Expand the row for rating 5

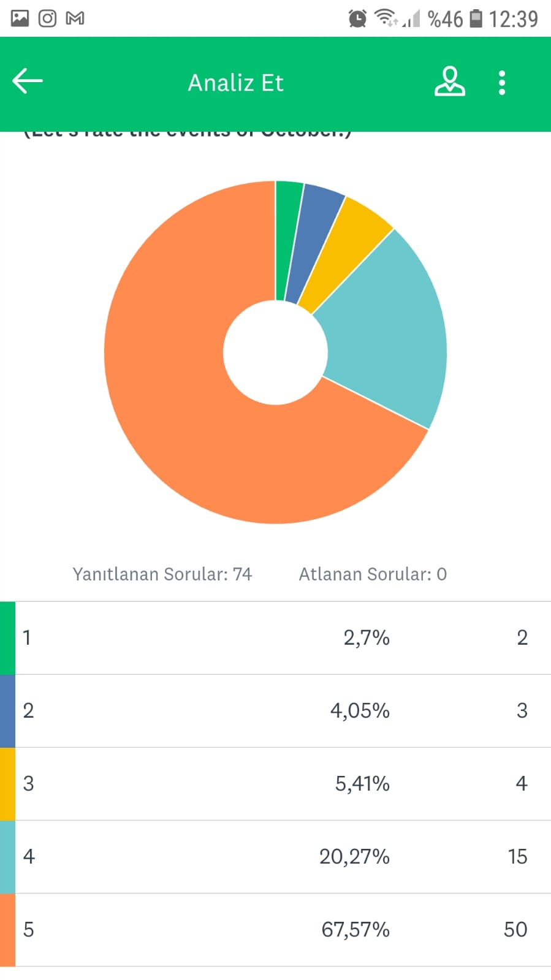[276, 930]
